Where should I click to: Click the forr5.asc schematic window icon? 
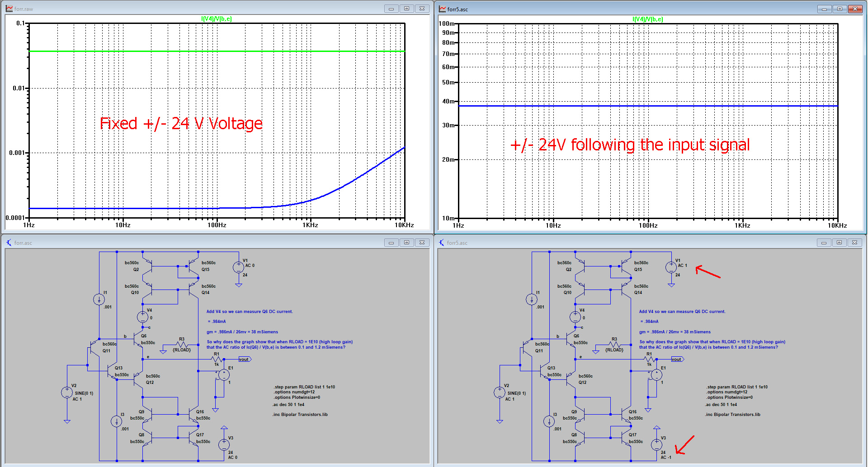[442, 243]
